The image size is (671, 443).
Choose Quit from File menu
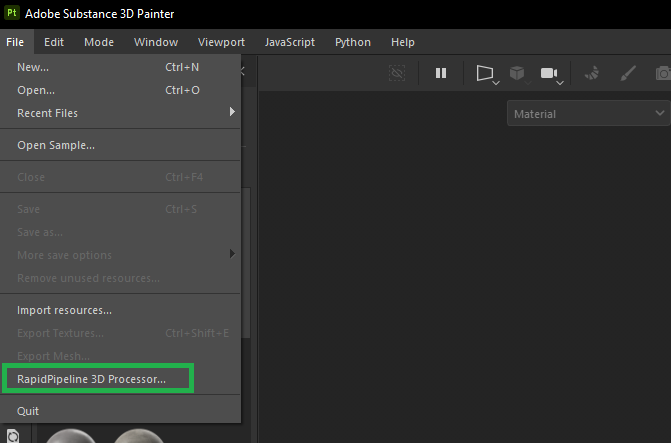120,411
